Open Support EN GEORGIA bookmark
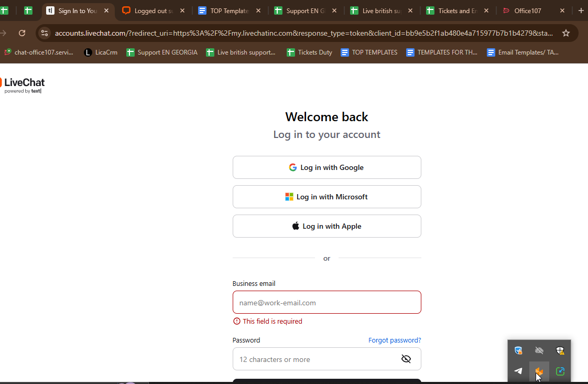 click(162, 52)
